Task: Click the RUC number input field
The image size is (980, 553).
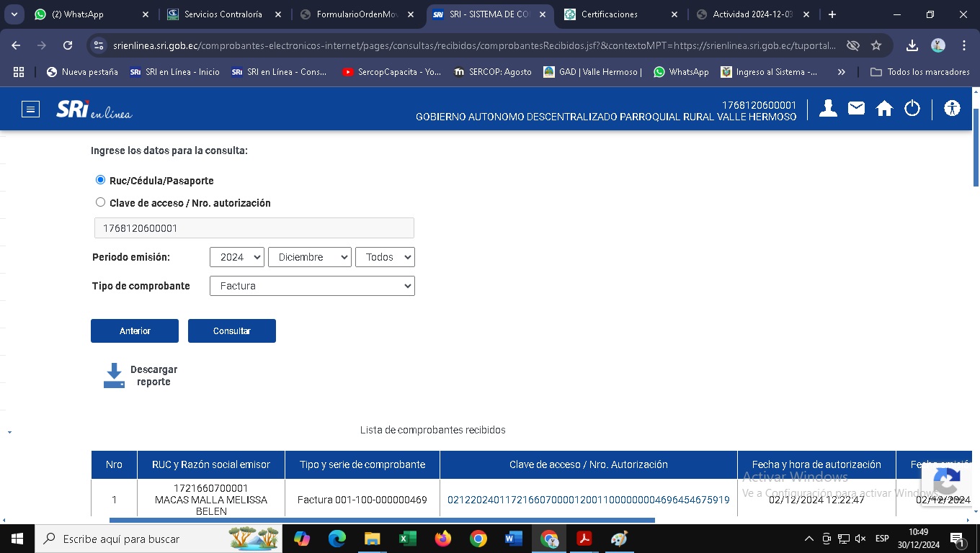Action: pos(254,228)
